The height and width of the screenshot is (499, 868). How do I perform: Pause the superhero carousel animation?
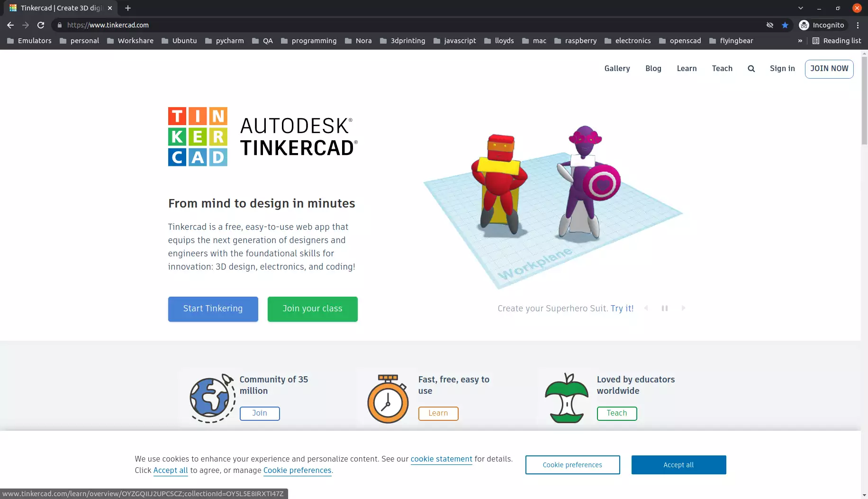point(665,308)
